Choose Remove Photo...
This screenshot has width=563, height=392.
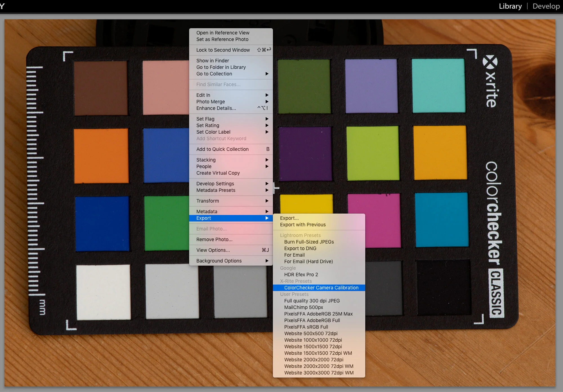231,239
